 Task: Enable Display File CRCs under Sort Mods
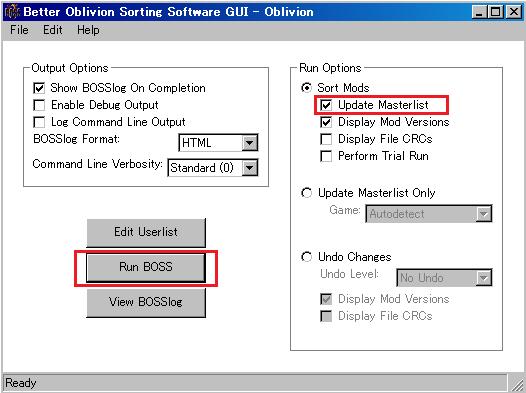coord(326,139)
